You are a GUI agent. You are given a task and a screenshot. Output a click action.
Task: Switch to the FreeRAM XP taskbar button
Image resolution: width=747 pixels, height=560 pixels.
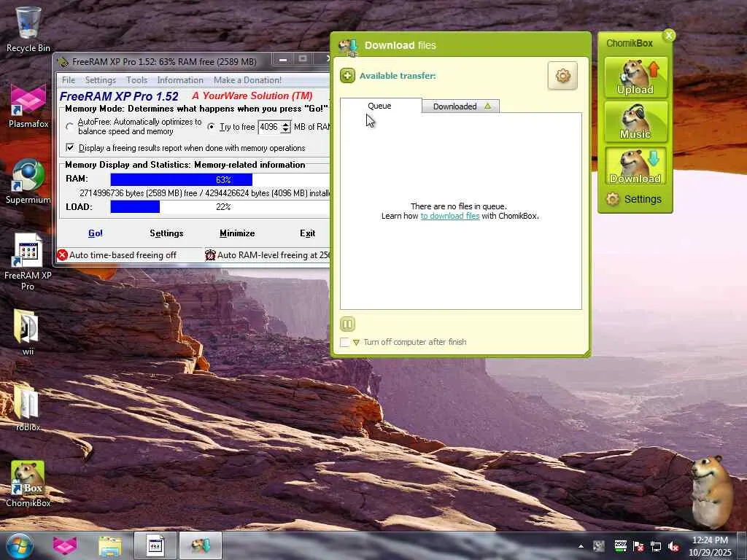(155, 545)
